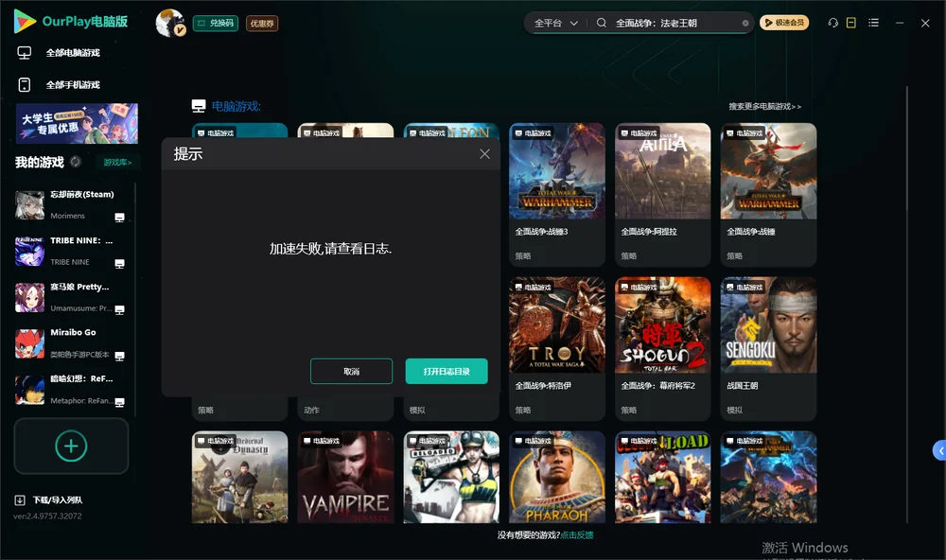Open the 优惠券 coupon button
Viewport: 946px width, 560px height.
coord(262,23)
